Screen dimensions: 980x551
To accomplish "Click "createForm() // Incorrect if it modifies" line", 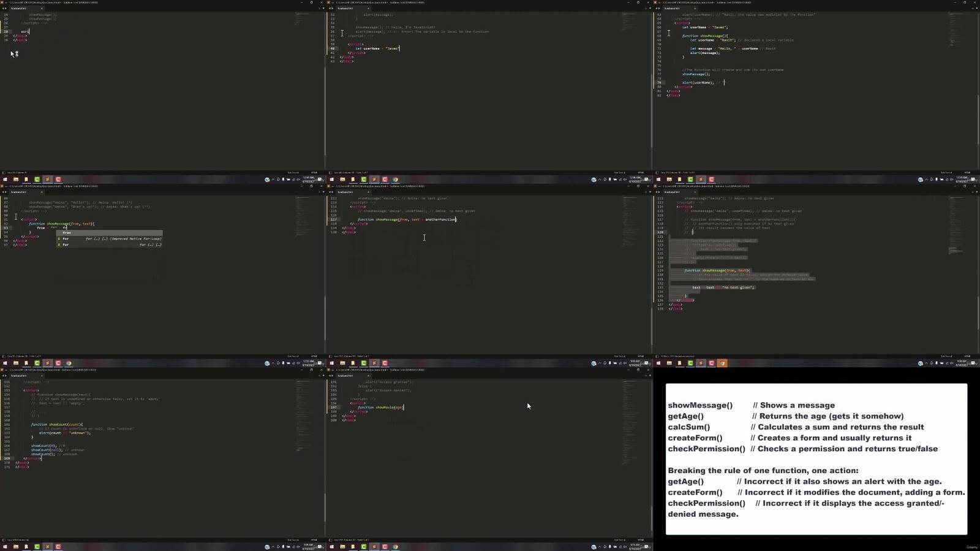I will pyautogui.click(x=816, y=493).
